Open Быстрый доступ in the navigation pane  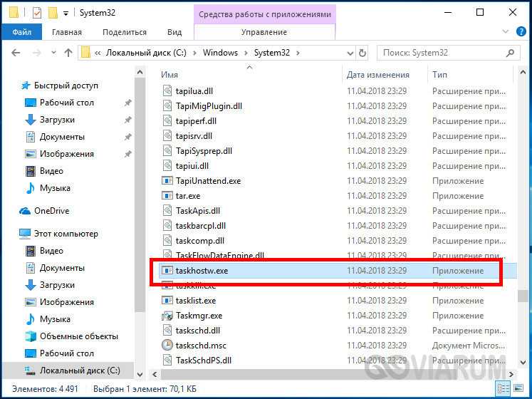click(66, 85)
